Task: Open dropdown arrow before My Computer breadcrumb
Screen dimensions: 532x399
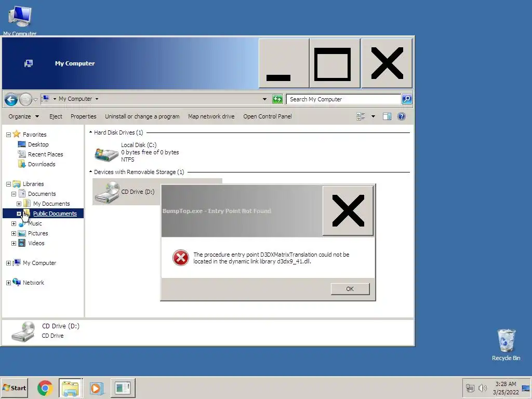Action: (54, 99)
